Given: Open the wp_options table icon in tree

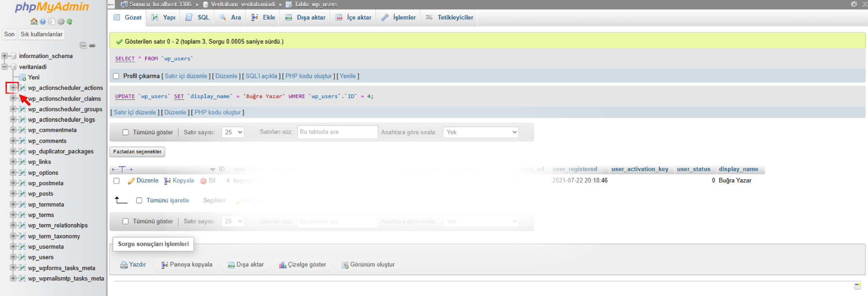Looking at the screenshot, I should (22, 173).
